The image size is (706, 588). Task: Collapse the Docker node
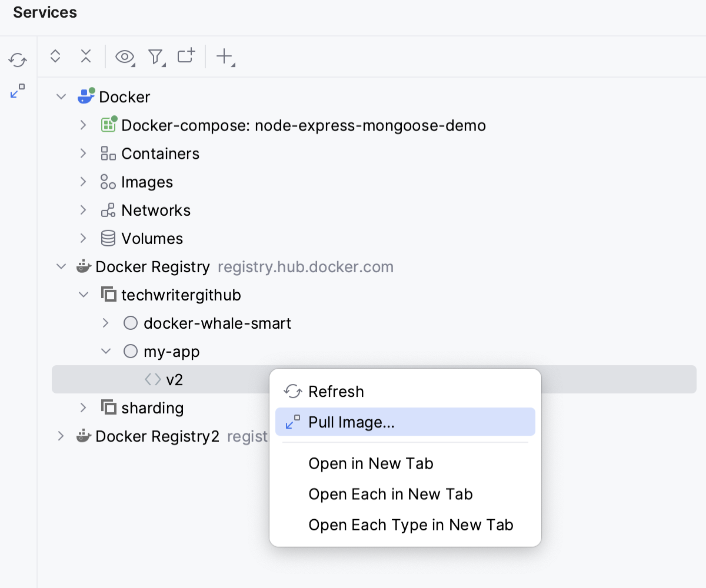(61, 96)
